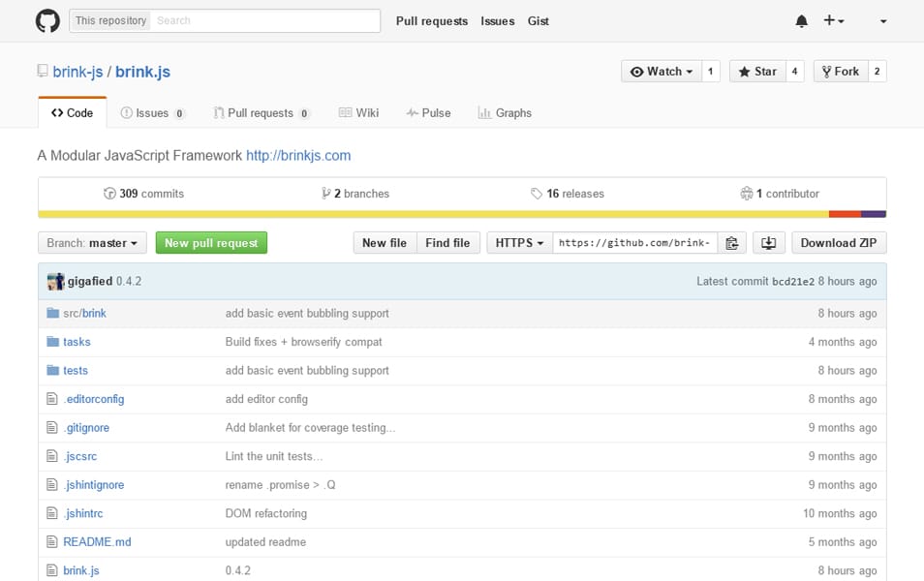924x581 pixels.
Task: Open the README.md file link
Action: [96, 541]
